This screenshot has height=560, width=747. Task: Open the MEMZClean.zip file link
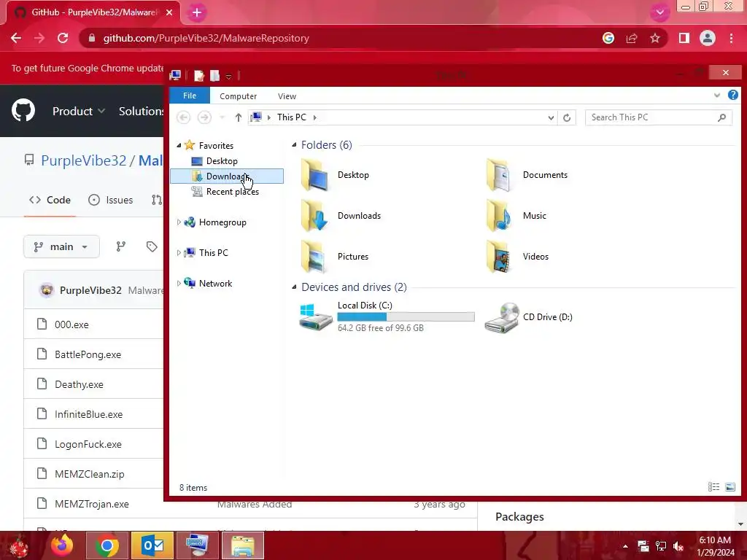(x=90, y=474)
